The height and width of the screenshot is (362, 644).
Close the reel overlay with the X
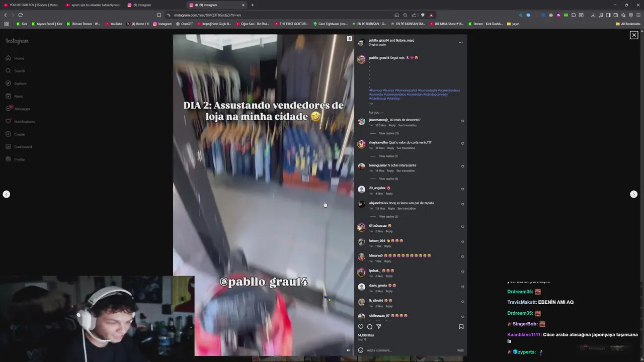click(634, 35)
